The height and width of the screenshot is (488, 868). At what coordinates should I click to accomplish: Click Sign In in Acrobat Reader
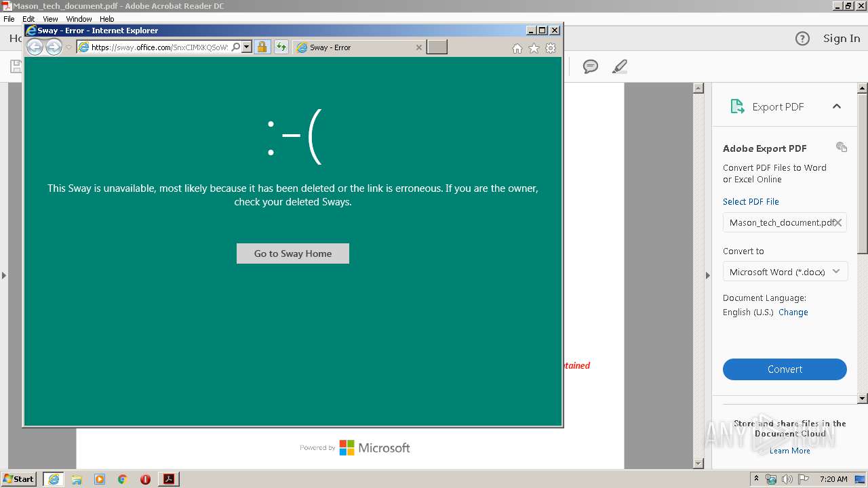(x=842, y=39)
